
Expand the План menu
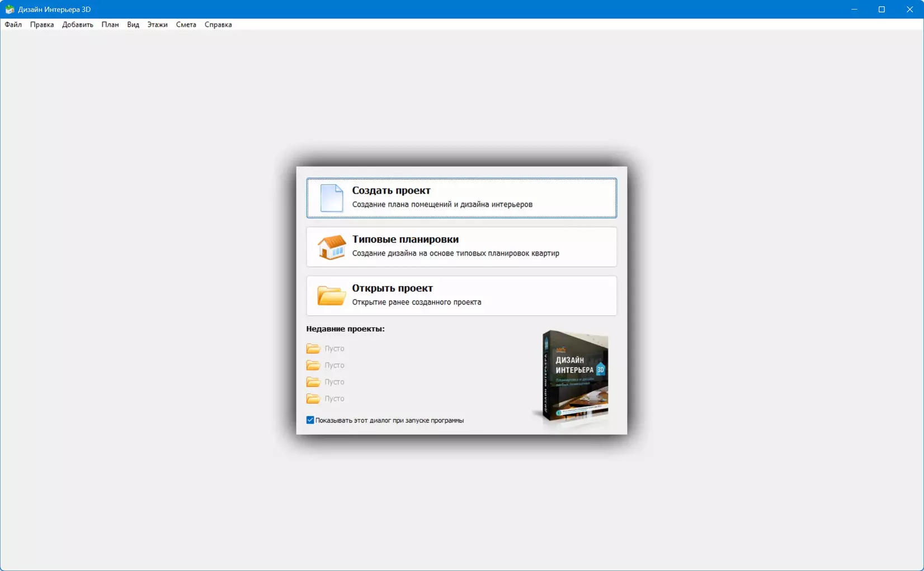(x=110, y=25)
